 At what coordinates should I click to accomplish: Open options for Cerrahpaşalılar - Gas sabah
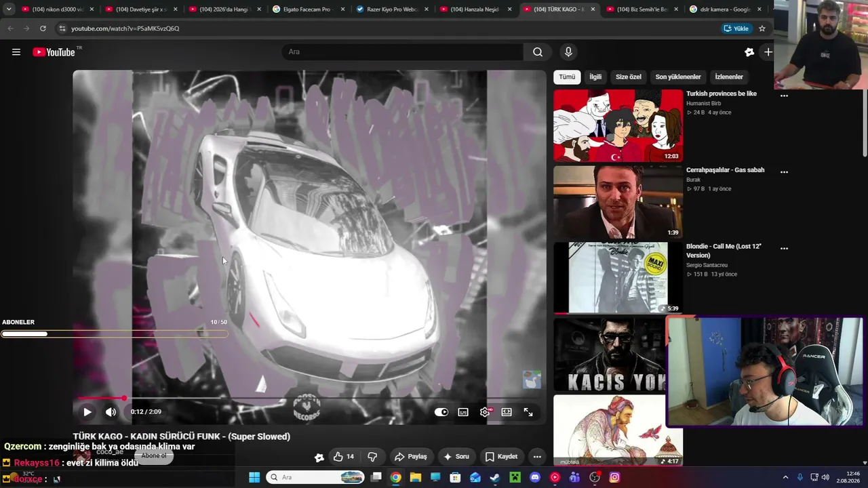click(x=784, y=172)
